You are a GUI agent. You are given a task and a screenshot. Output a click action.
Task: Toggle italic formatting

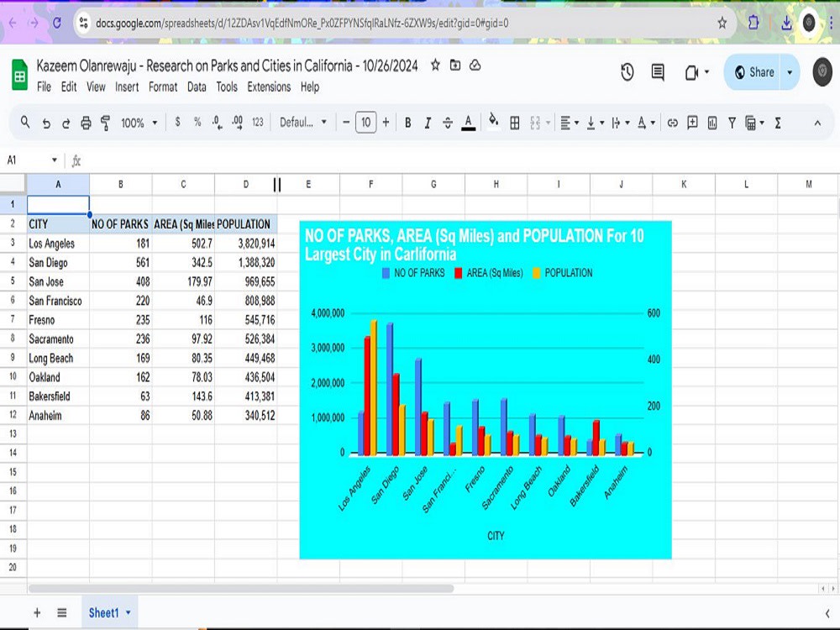tap(428, 123)
